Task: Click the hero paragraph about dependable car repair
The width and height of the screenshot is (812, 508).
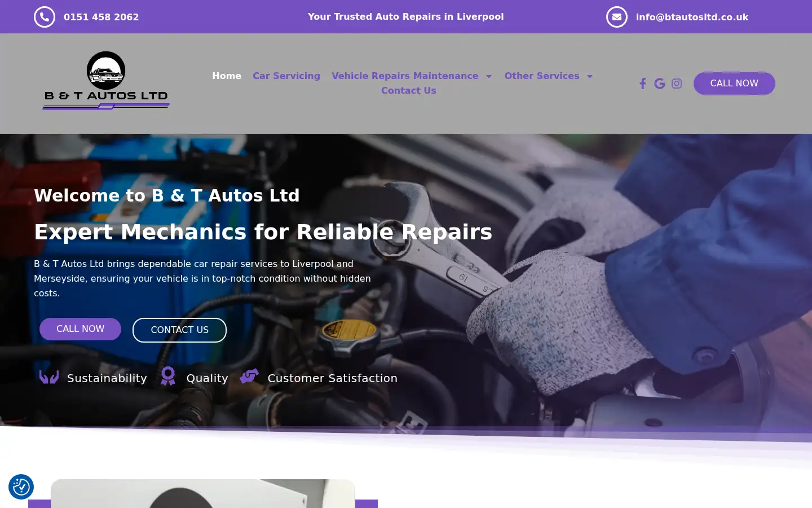Action: 203,278
